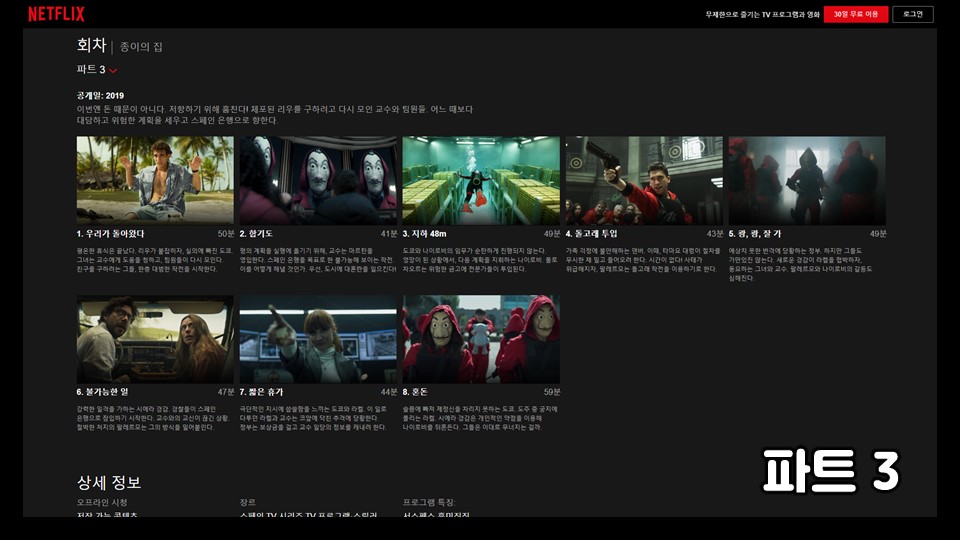Click the Netflix logo
Viewport: 960px width, 540px height.
pyautogui.click(x=56, y=14)
